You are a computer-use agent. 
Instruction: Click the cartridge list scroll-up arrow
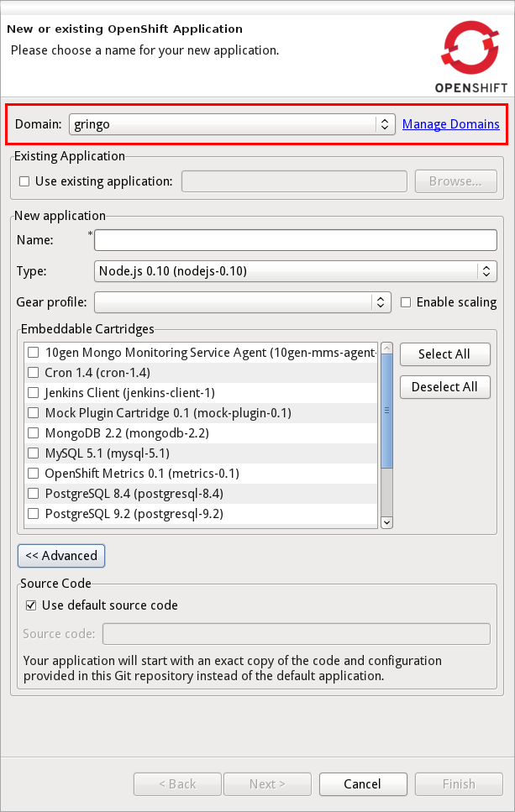pos(386,348)
